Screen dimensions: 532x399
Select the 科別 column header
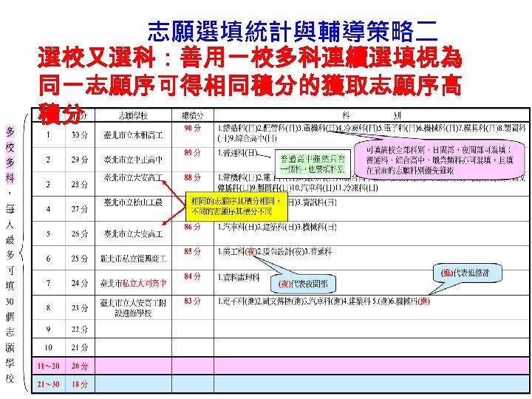point(371,116)
